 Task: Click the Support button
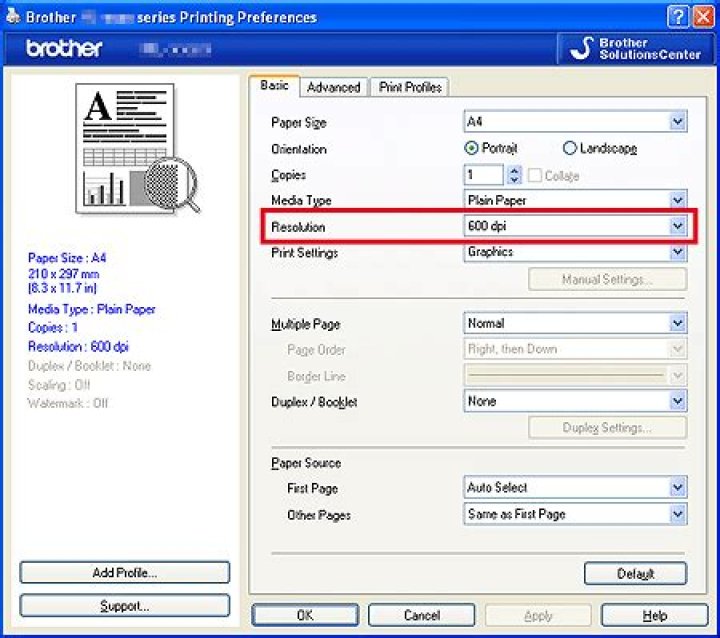[x=124, y=605]
